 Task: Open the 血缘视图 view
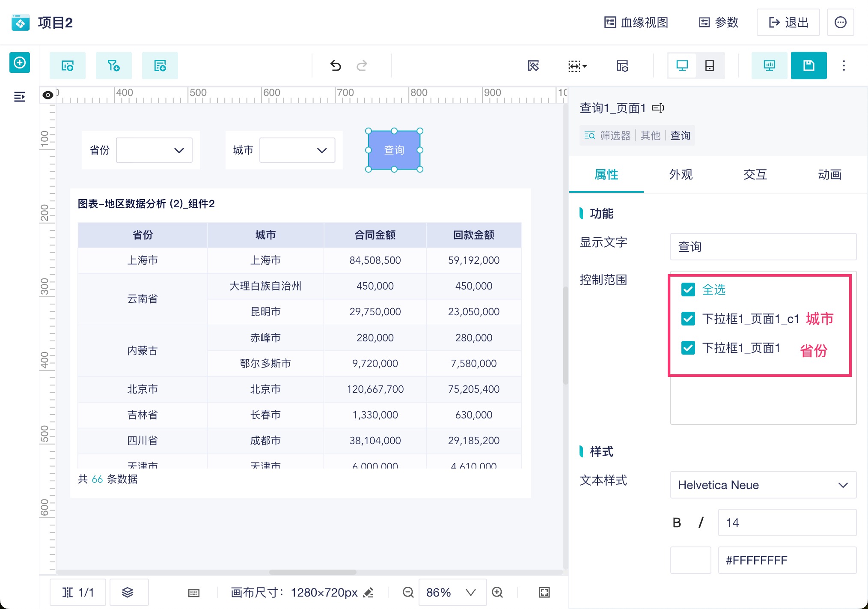tap(636, 22)
